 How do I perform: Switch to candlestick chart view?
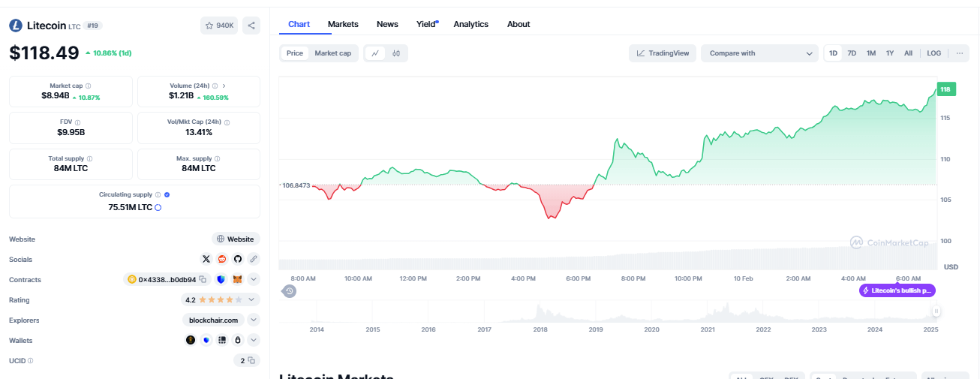(x=396, y=53)
